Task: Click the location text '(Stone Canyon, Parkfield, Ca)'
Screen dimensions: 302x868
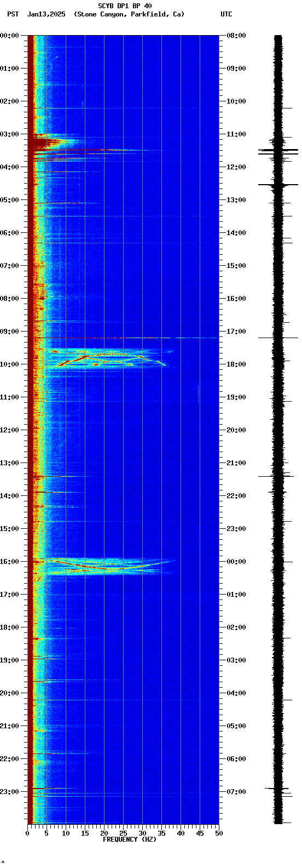Action: pyautogui.click(x=129, y=14)
